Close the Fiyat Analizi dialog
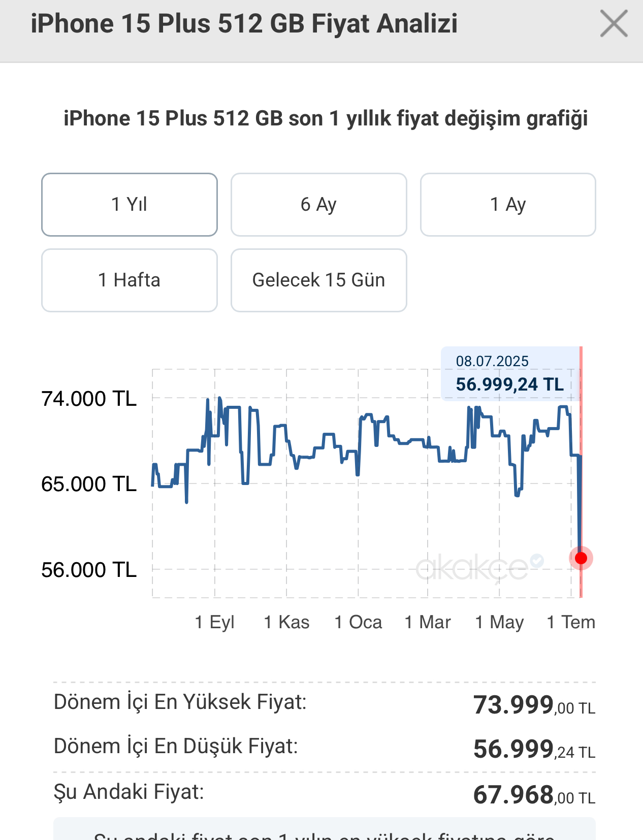 (614, 24)
